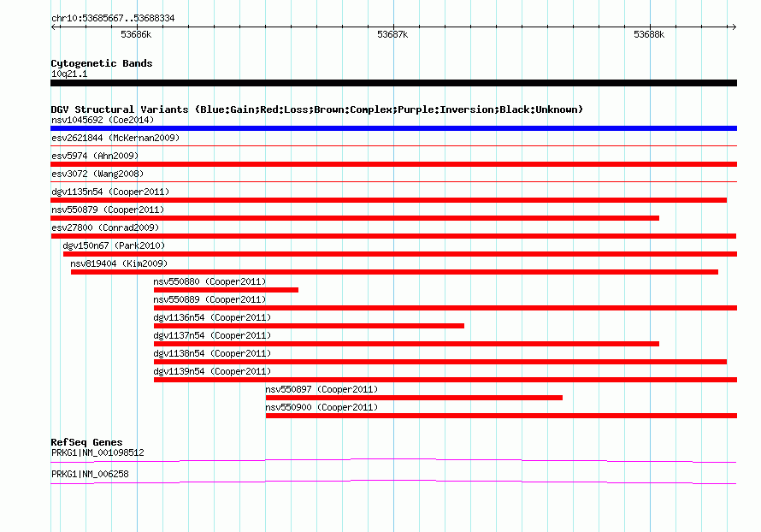Select dgv1139n54 (Cooper2011) variant label
The height and width of the screenshot is (532, 761).
(x=212, y=371)
